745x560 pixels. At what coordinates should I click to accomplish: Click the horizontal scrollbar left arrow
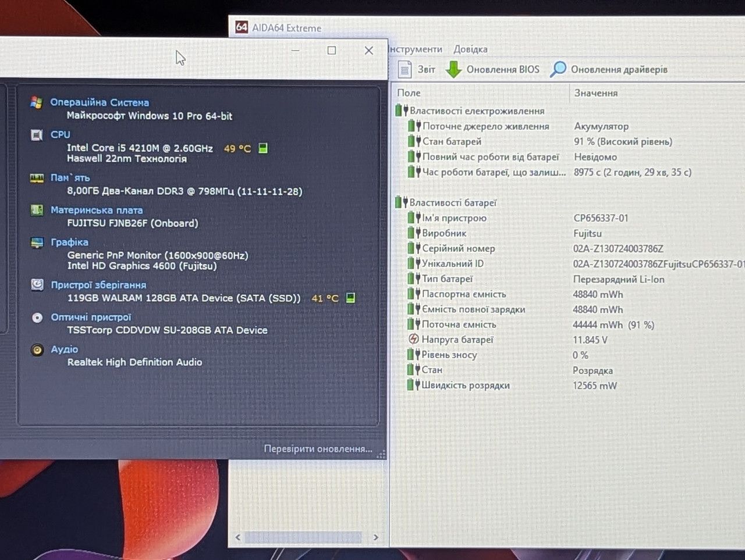(x=237, y=537)
